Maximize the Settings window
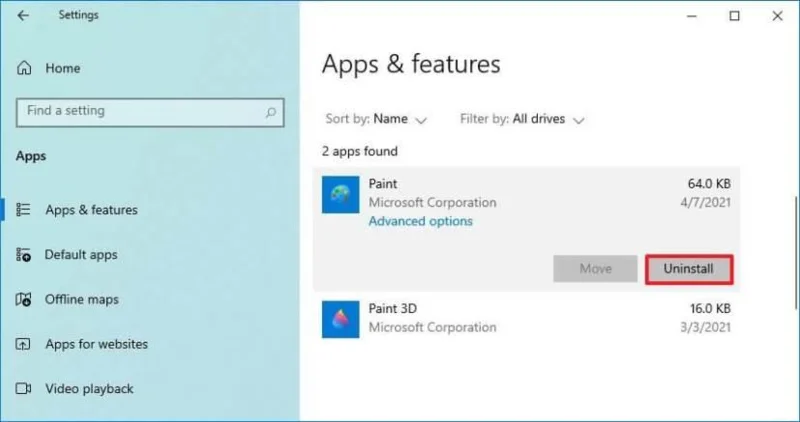This screenshot has width=800, height=422. [735, 16]
